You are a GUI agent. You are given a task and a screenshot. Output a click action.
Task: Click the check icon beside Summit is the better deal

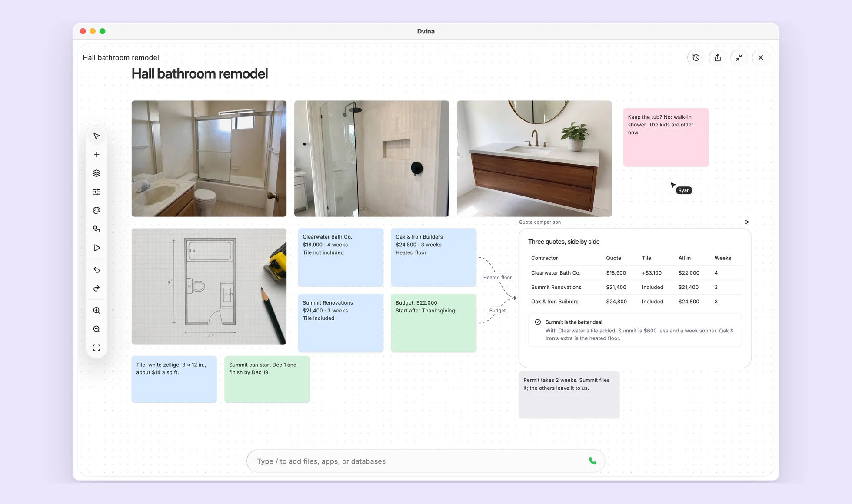(x=538, y=322)
